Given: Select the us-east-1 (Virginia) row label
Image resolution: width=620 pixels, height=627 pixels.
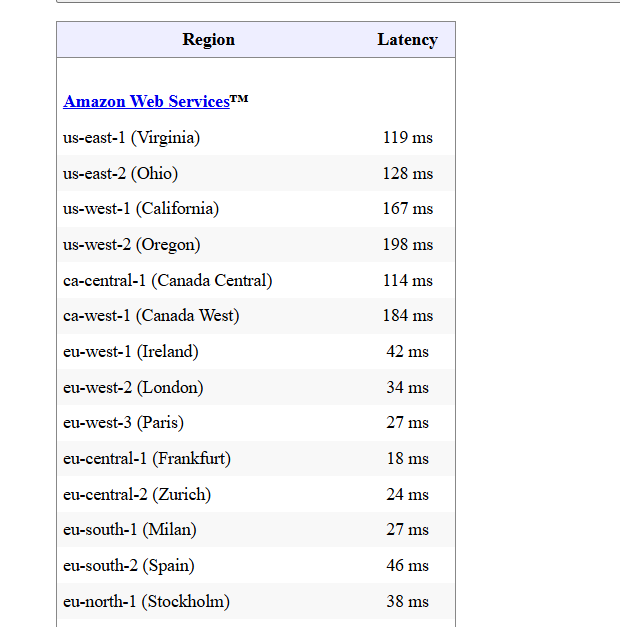Looking at the screenshot, I should tap(132, 138).
